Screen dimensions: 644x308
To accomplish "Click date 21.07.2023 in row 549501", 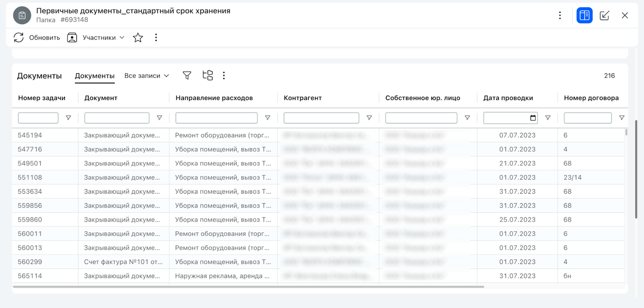I will pos(517,163).
